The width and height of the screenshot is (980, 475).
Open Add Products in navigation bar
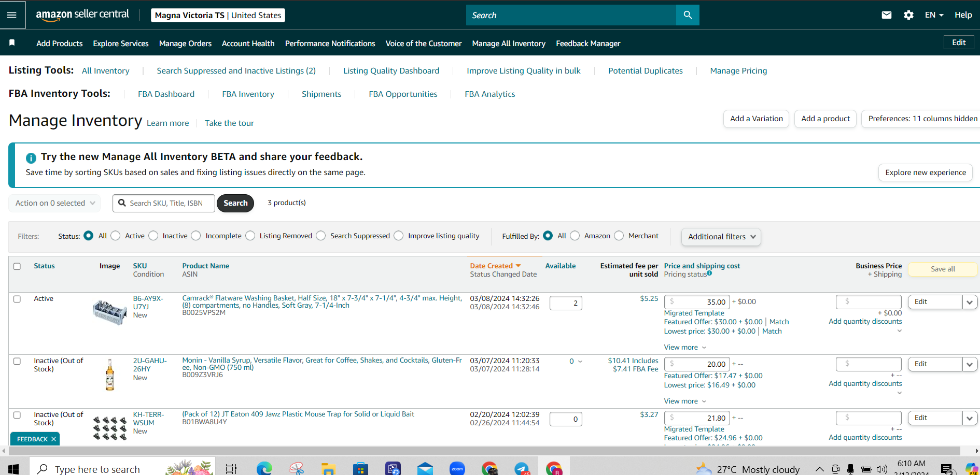pos(60,44)
